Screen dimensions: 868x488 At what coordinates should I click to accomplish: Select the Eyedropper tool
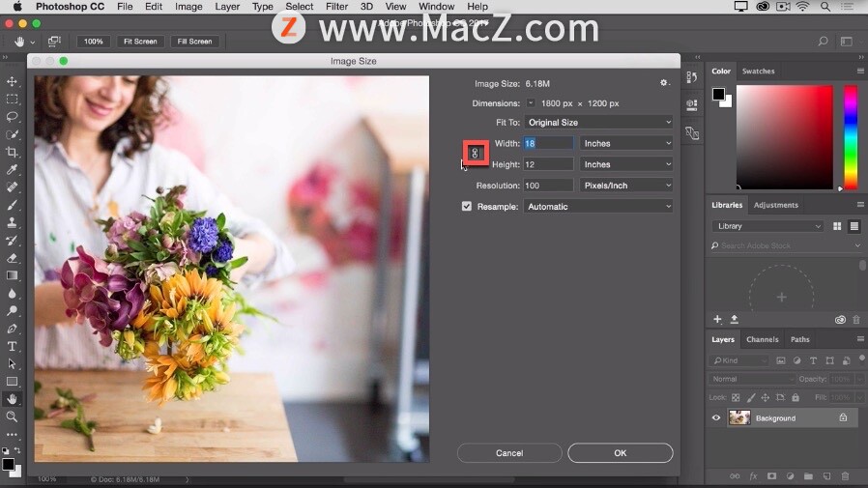pyautogui.click(x=12, y=170)
